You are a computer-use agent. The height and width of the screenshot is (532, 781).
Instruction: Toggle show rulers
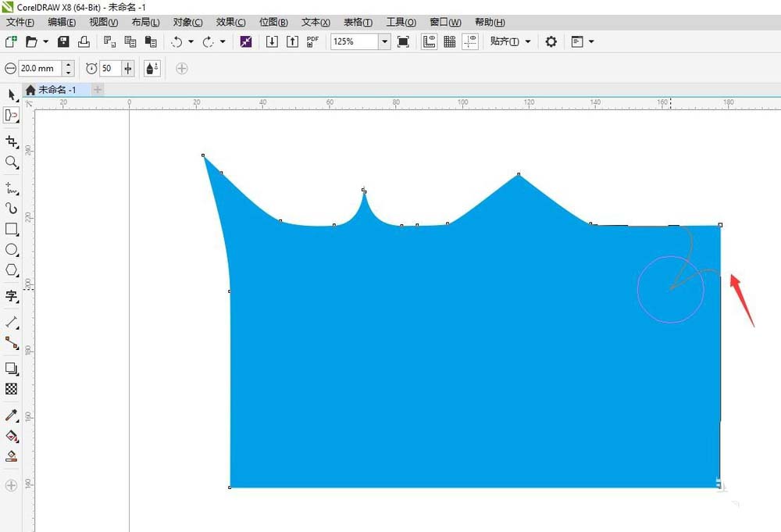click(x=429, y=41)
